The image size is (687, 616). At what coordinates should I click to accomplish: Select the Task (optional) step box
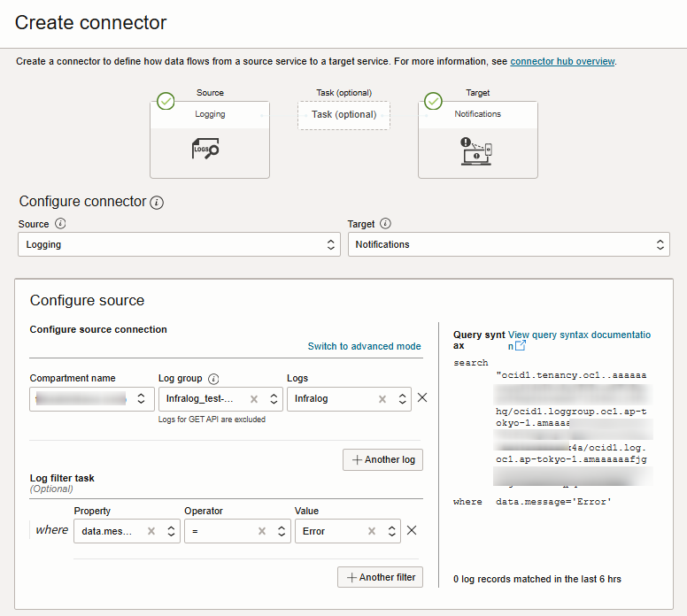[x=343, y=115]
